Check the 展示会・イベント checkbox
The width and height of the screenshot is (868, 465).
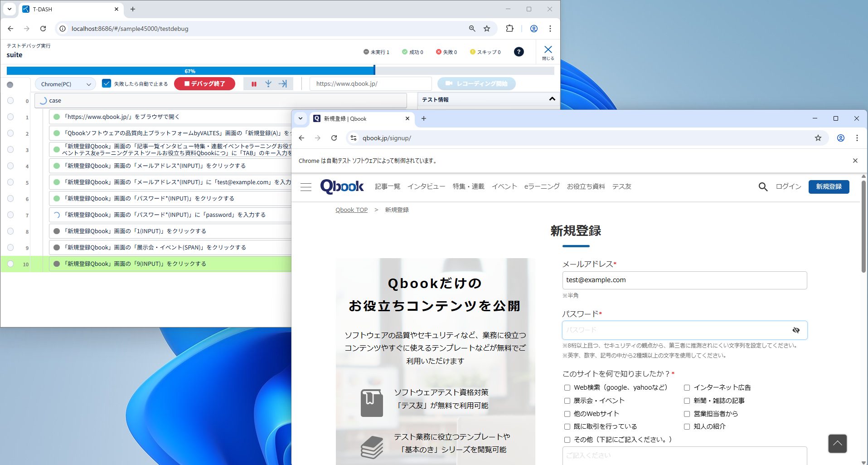567,401
